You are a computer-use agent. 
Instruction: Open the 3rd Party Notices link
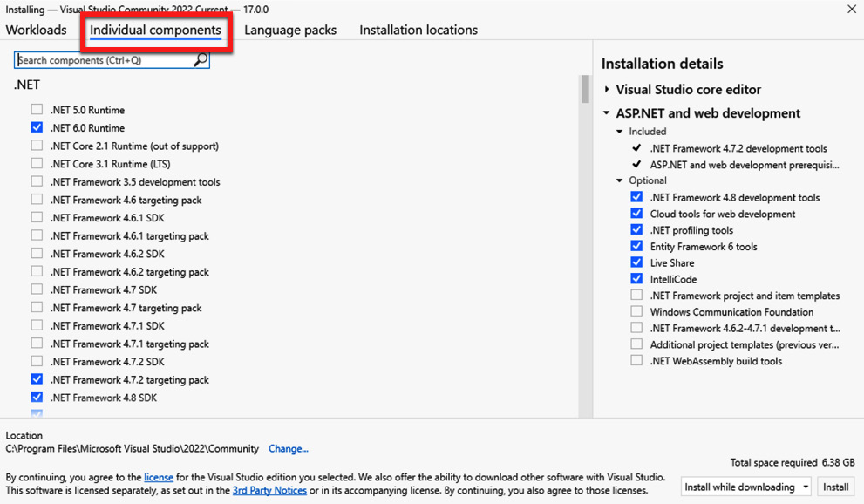pos(269,490)
